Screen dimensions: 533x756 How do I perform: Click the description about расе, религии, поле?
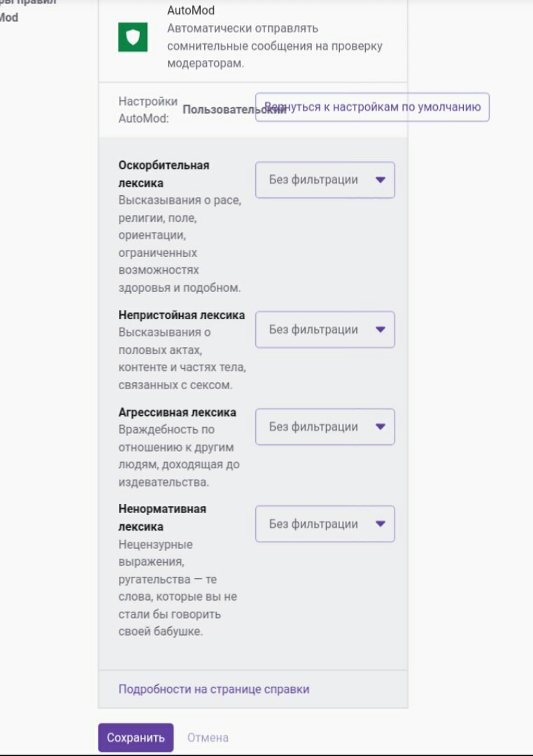pos(180,244)
